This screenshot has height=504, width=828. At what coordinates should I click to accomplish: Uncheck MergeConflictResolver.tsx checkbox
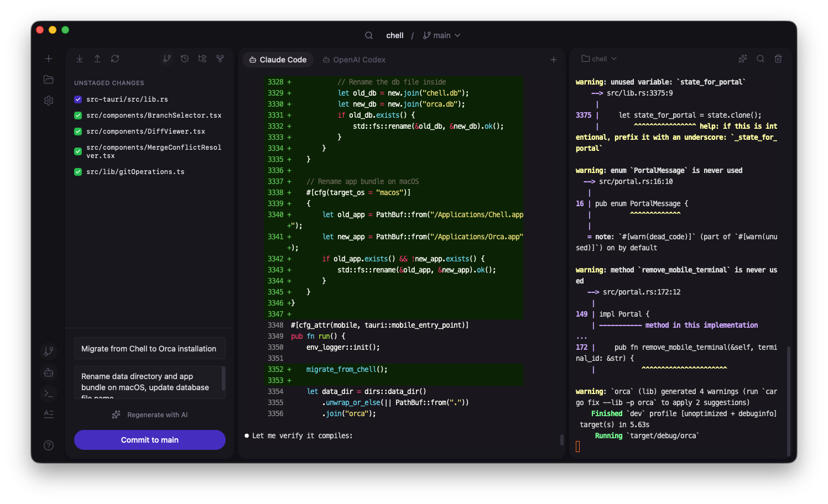point(78,151)
